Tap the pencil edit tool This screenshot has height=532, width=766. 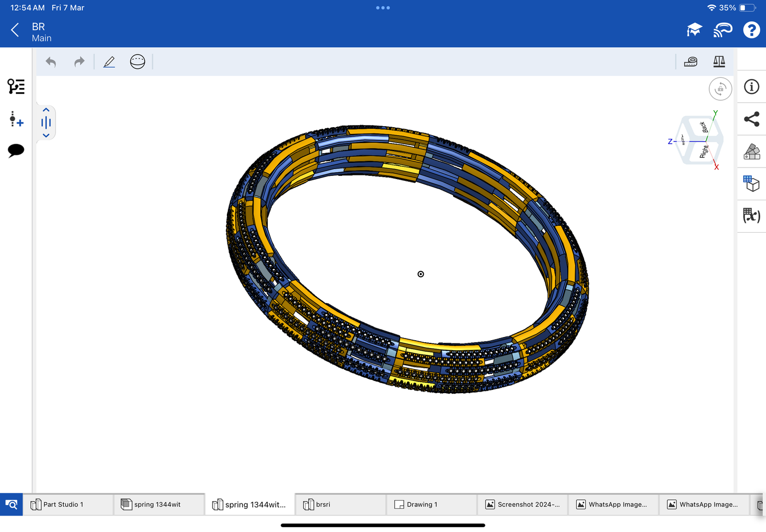[109, 62]
